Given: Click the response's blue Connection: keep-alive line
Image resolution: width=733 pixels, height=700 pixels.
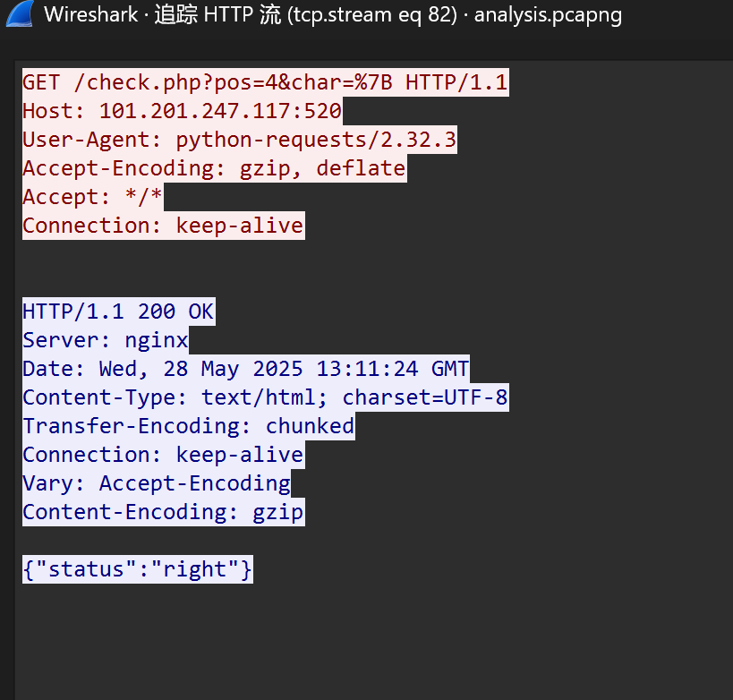Looking at the screenshot, I should click(x=163, y=455).
